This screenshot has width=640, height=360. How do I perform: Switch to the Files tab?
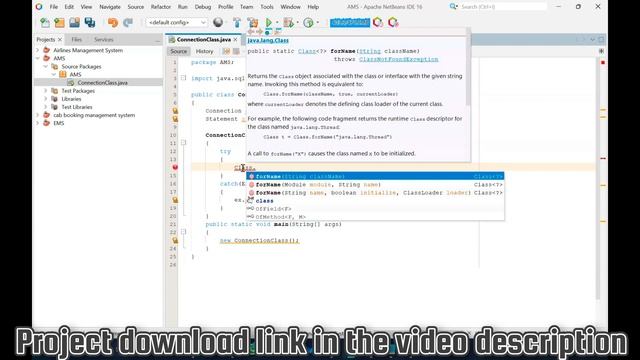(76, 40)
